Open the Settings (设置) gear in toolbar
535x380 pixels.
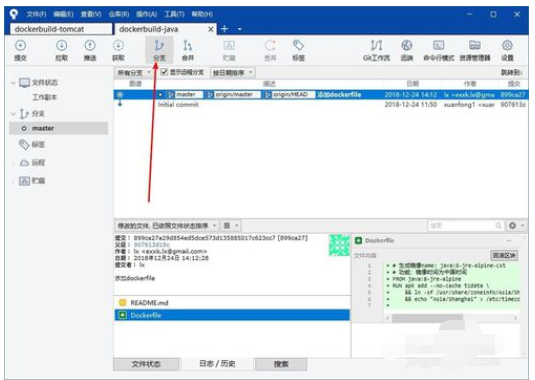507,45
